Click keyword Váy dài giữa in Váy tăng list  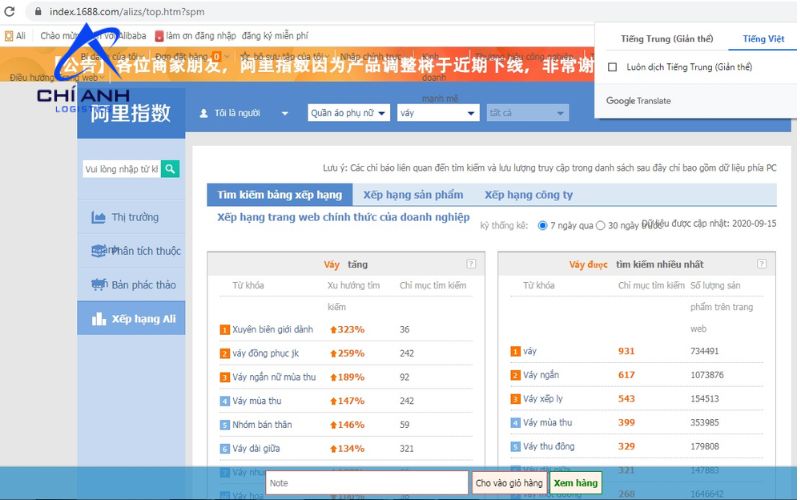pyautogui.click(x=256, y=448)
